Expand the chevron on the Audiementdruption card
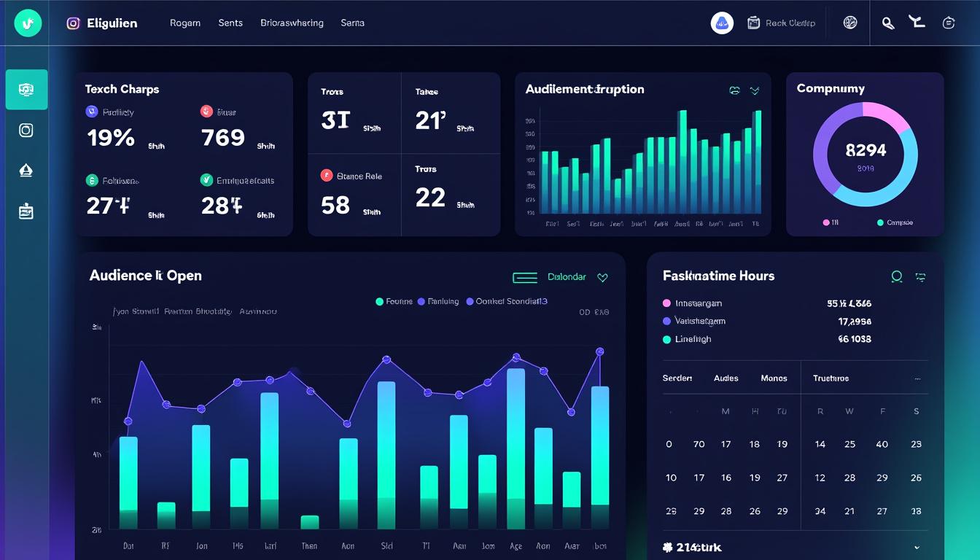The height and width of the screenshot is (560, 980). coord(755,90)
